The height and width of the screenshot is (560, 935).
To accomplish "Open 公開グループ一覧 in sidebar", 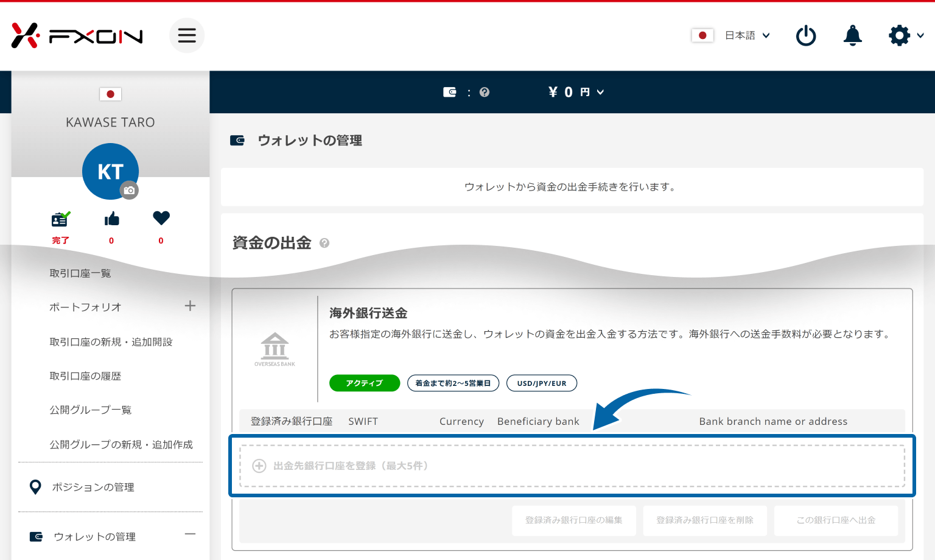I will (x=91, y=410).
